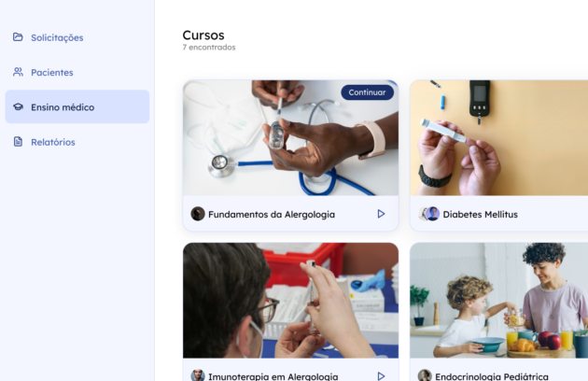
Task: Play the Imunoterapia em Alergologia course
Action: pyautogui.click(x=381, y=376)
